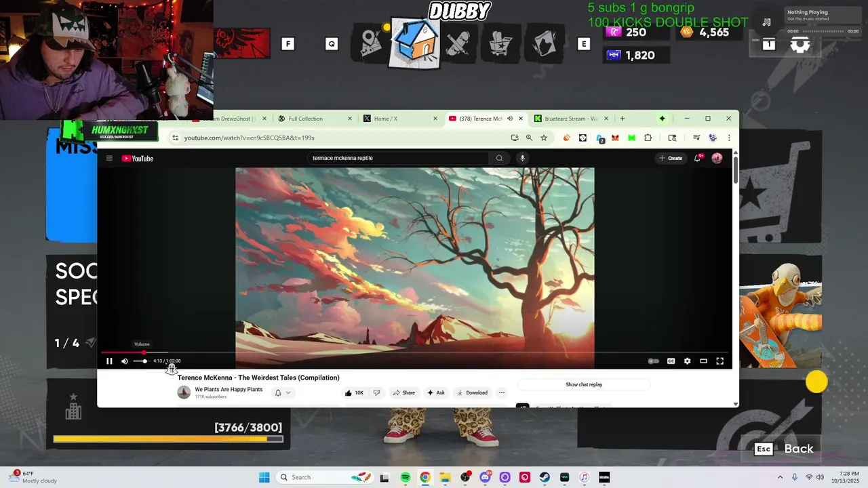Viewport: 868px width, 488px height.
Task: Open Chrome extensions puzzle icon
Action: [x=648, y=138]
